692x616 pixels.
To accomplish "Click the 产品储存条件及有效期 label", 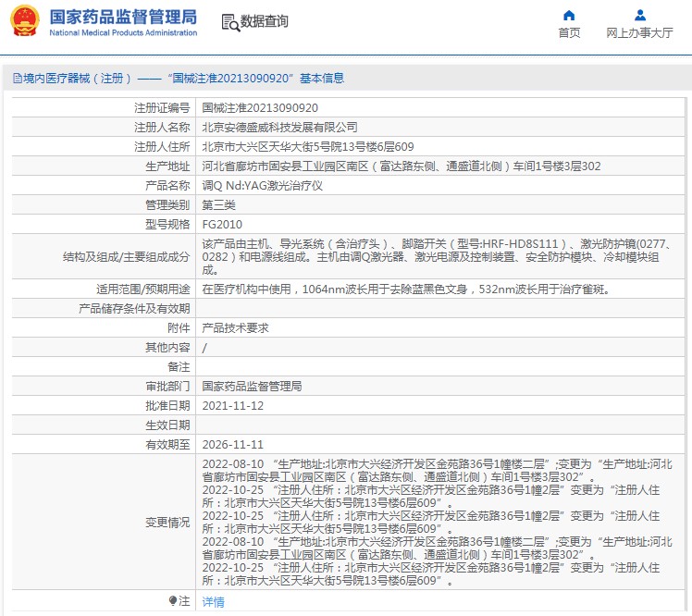I will [134, 309].
